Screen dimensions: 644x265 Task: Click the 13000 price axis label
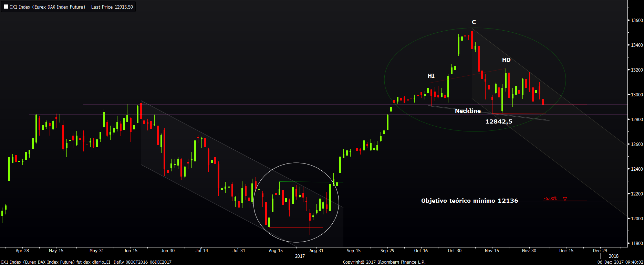tap(637, 95)
